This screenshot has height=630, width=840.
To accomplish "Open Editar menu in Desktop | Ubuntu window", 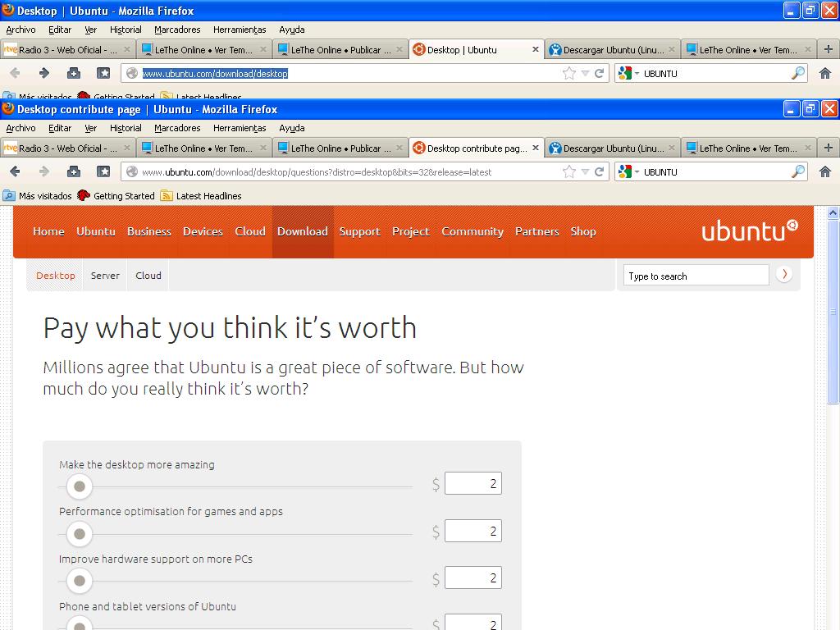I will click(59, 30).
